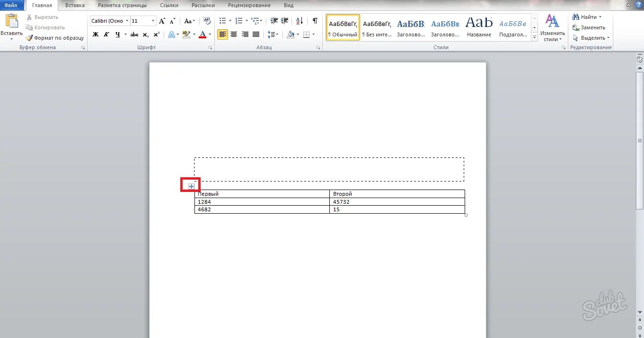Toggle show paragraph marks ¶
Viewport: 644px width, 338px height.
315,21
